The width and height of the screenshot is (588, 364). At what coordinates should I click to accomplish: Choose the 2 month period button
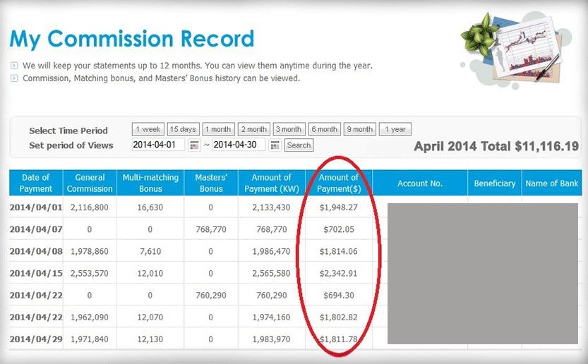[253, 130]
